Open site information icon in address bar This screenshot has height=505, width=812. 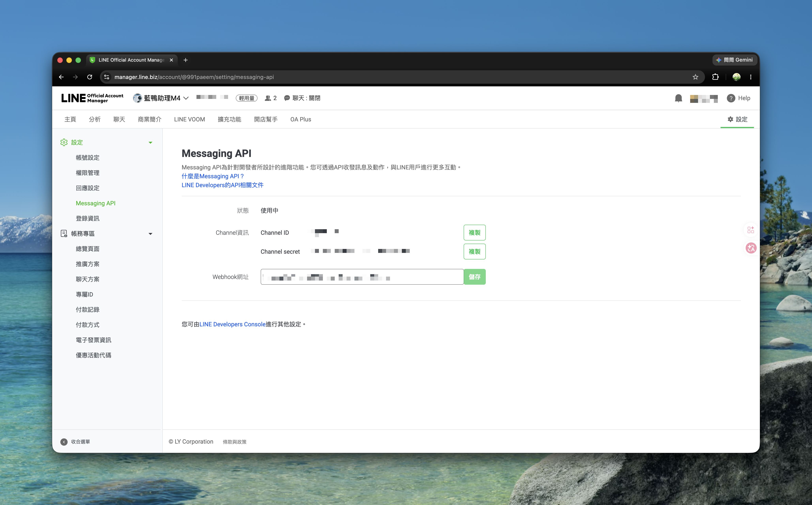click(x=107, y=77)
